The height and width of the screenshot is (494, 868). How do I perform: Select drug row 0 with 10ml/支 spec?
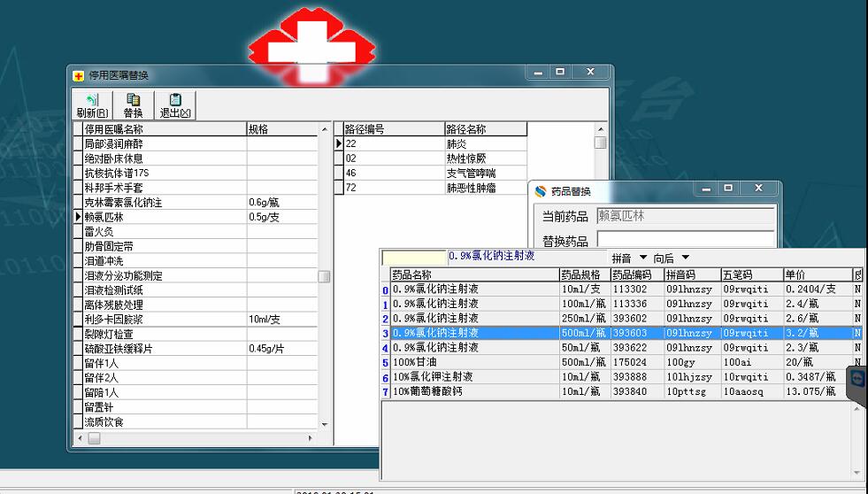pos(622,289)
